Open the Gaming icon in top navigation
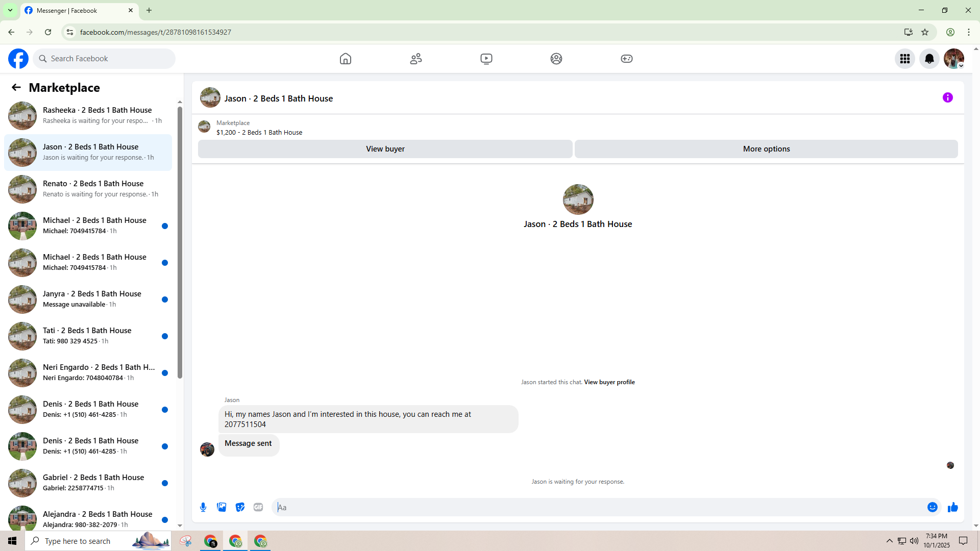This screenshot has width=980, height=551. tap(627, 59)
